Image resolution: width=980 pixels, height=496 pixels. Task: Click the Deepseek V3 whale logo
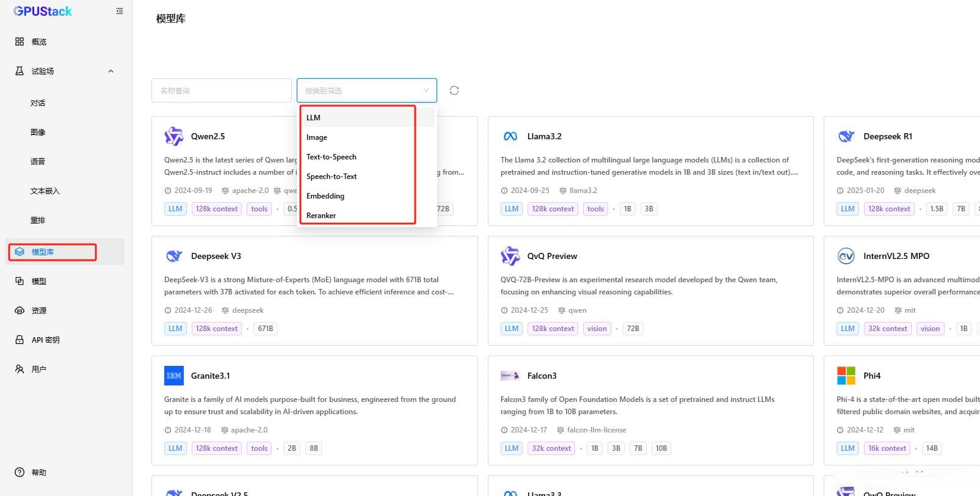click(174, 256)
